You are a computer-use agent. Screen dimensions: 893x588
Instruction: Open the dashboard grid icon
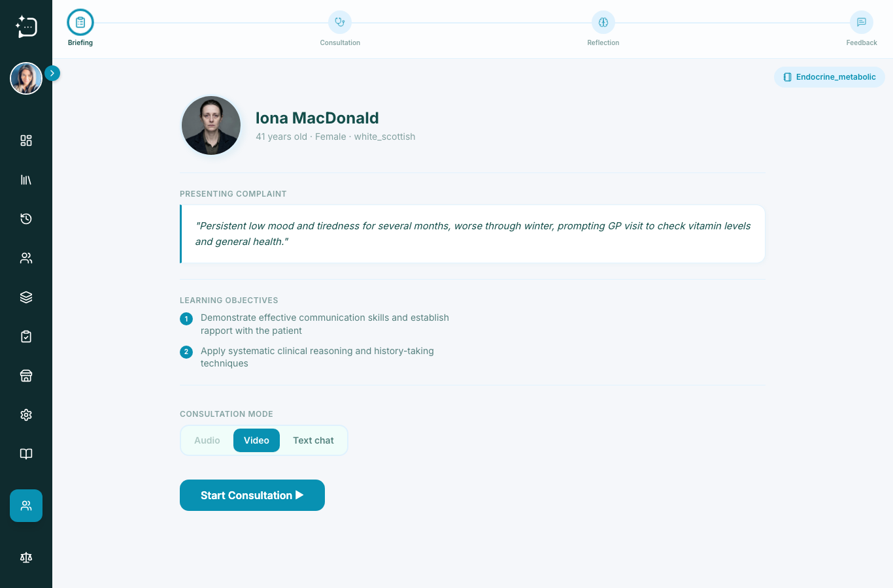pyautogui.click(x=26, y=140)
